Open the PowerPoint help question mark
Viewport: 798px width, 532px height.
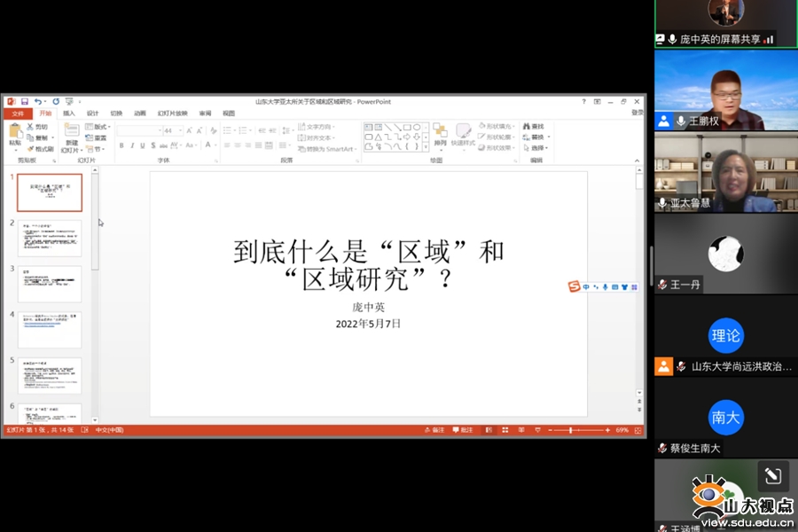tap(583, 102)
